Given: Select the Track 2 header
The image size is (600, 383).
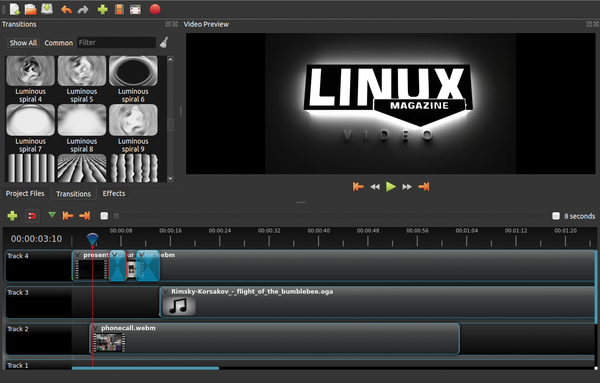Looking at the screenshot, I should tap(38, 339).
